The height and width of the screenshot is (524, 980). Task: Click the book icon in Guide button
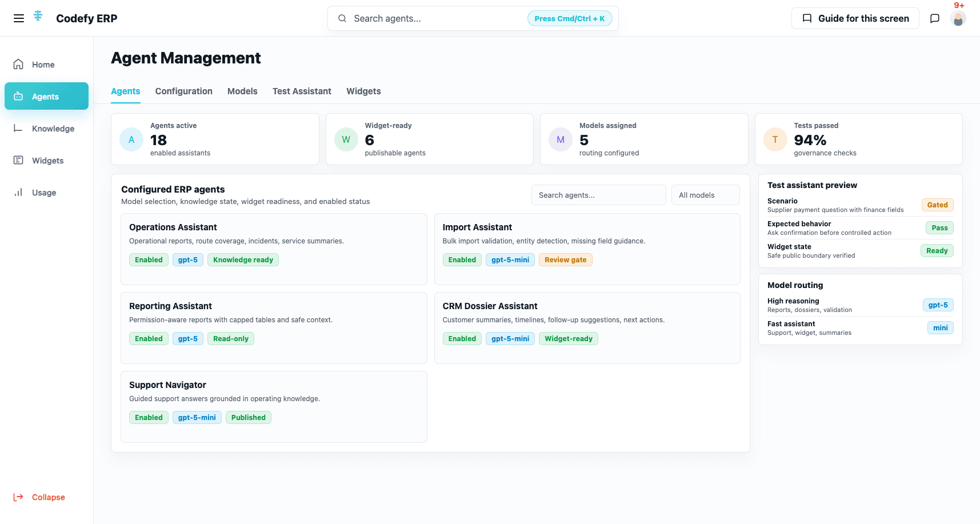[807, 18]
